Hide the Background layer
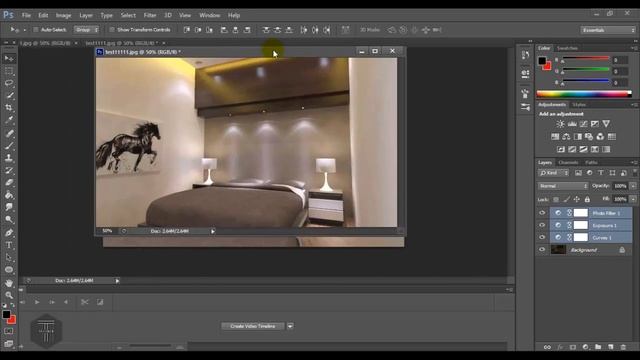The image size is (640, 360). point(542,249)
